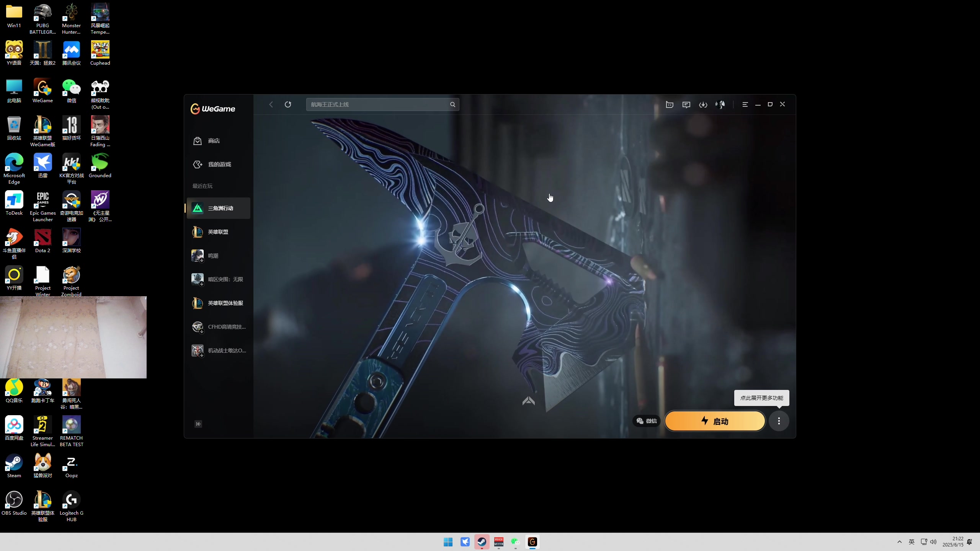Open the WeGame desktop shortcut
980x551 pixels.
[x=42, y=90]
